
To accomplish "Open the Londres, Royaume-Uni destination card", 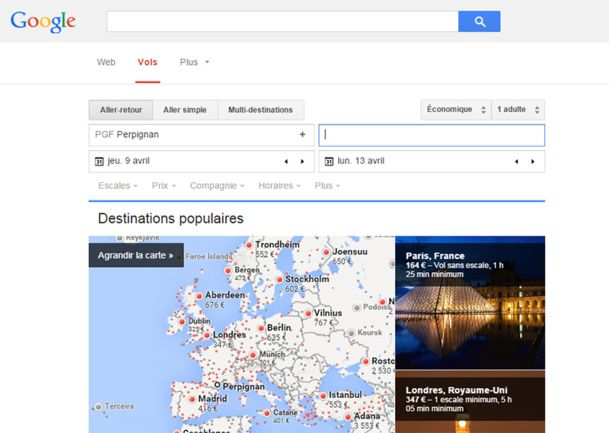I will click(x=470, y=402).
